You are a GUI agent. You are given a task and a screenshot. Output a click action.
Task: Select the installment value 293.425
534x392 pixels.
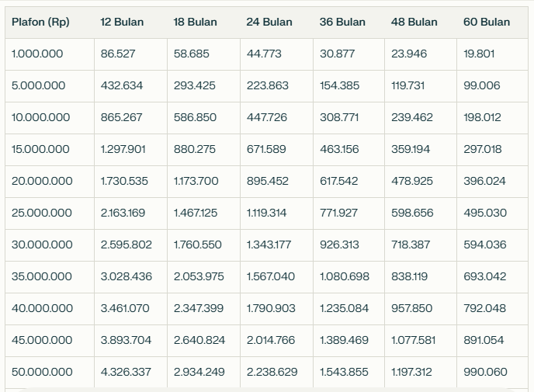195,85
